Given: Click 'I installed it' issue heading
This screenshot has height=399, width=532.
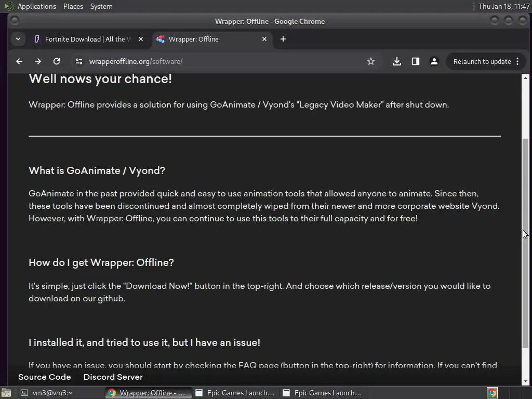Looking at the screenshot, I should 144,342.
